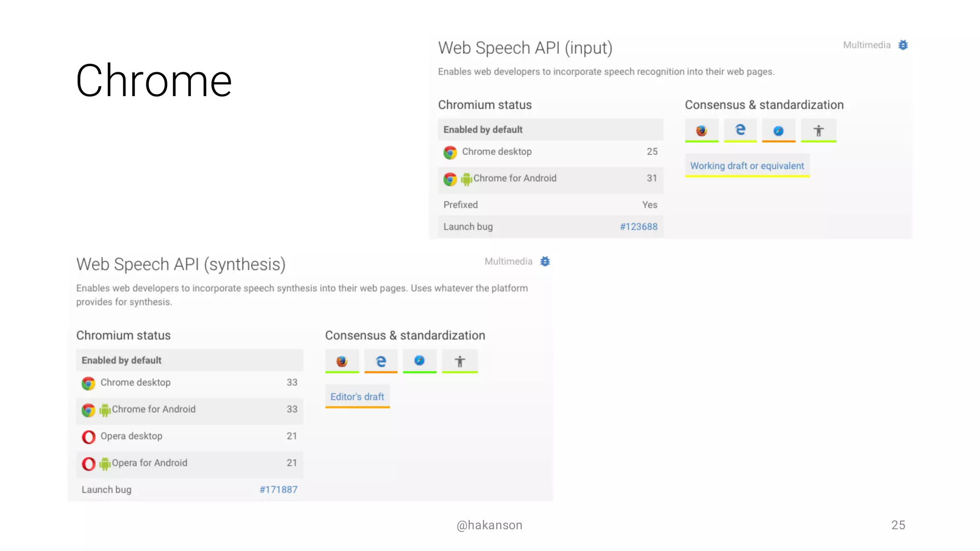Click the Opera for Android row

[x=189, y=463]
